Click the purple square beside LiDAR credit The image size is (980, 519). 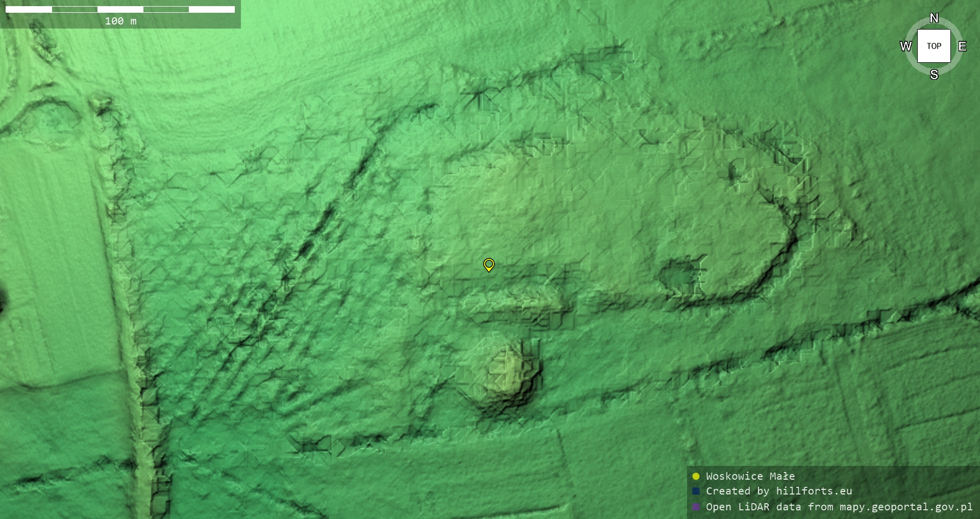click(696, 507)
